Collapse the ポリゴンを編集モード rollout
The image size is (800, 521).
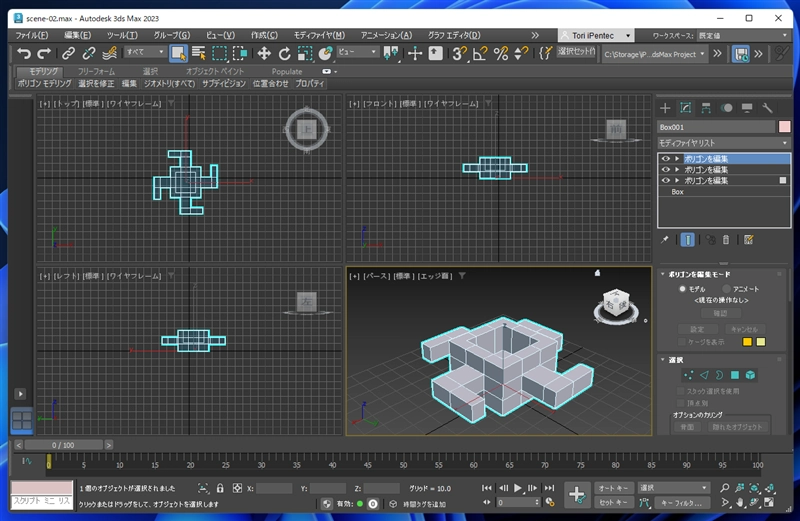coord(663,274)
